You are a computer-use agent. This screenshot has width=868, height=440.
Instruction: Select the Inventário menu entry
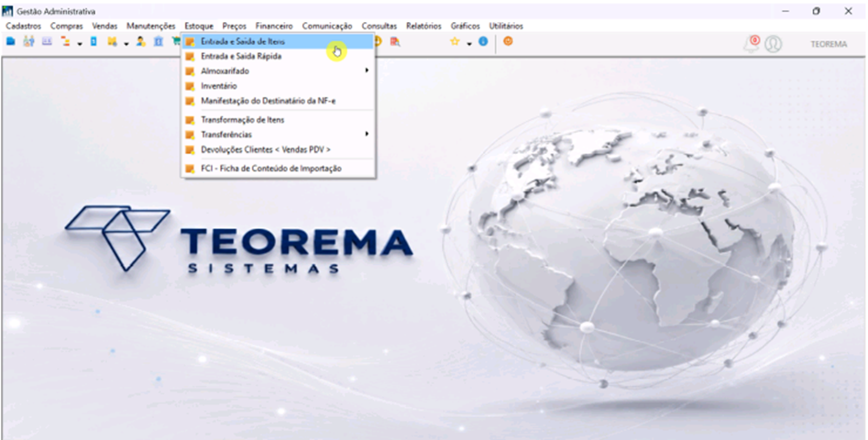279,86
